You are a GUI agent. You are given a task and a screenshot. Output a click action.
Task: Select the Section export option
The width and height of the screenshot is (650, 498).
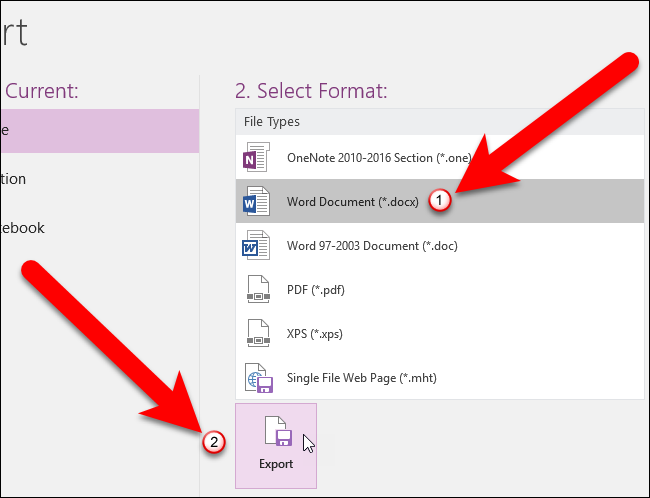click(99, 179)
